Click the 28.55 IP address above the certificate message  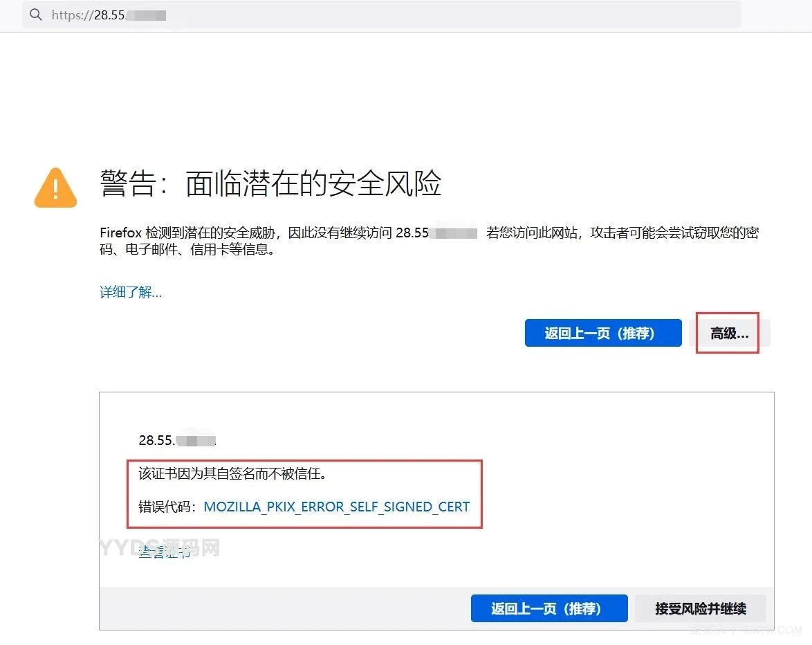click(x=177, y=440)
